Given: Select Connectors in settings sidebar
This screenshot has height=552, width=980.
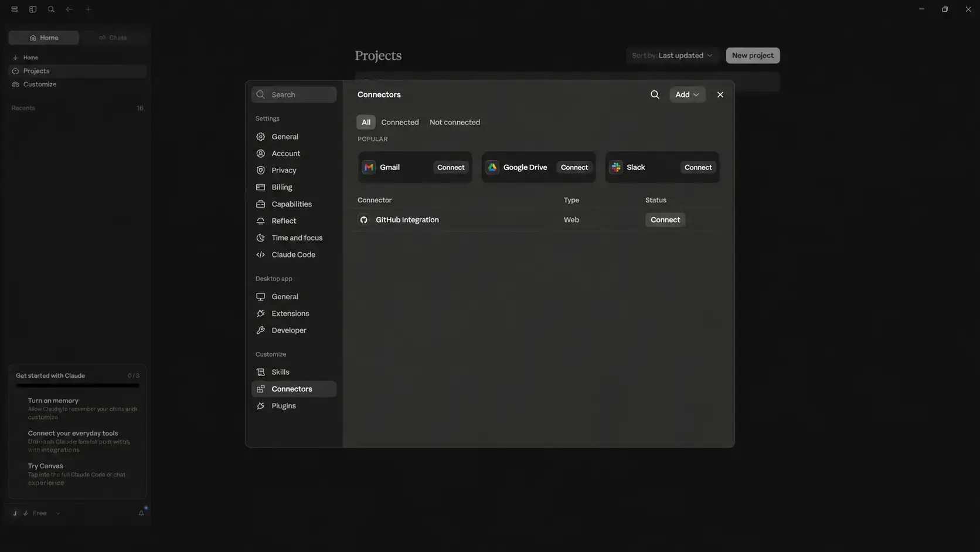Looking at the screenshot, I should pyautogui.click(x=294, y=389).
